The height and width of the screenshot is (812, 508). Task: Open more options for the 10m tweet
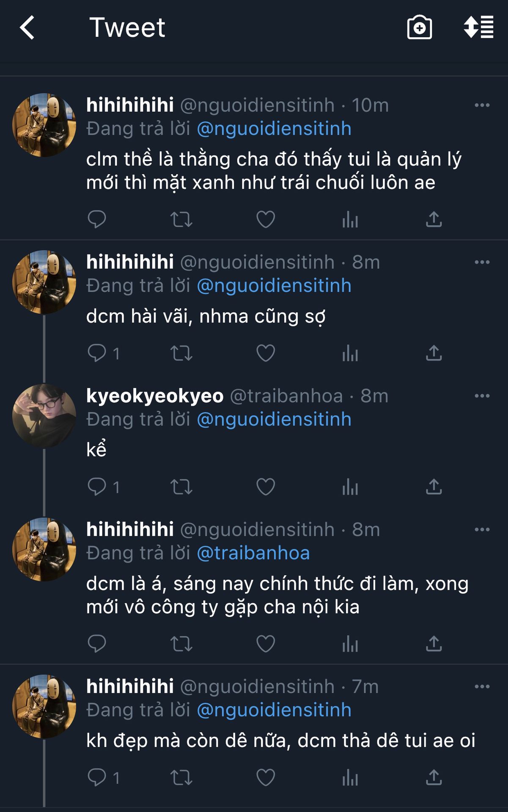pyautogui.click(x=482, y=105)
